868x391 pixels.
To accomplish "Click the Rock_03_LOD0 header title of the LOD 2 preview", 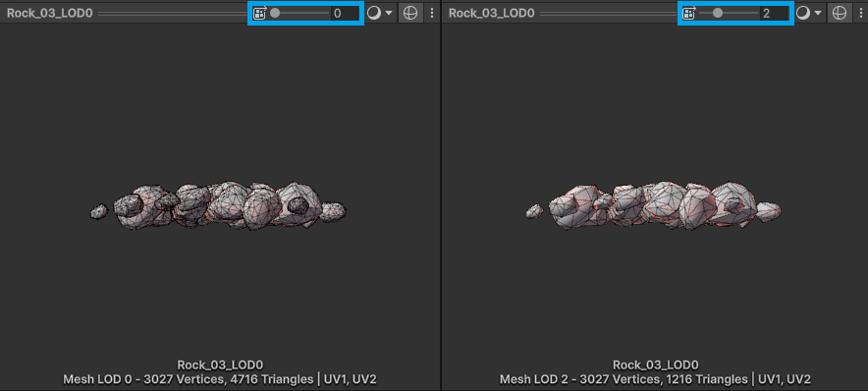I will [492, 14].
